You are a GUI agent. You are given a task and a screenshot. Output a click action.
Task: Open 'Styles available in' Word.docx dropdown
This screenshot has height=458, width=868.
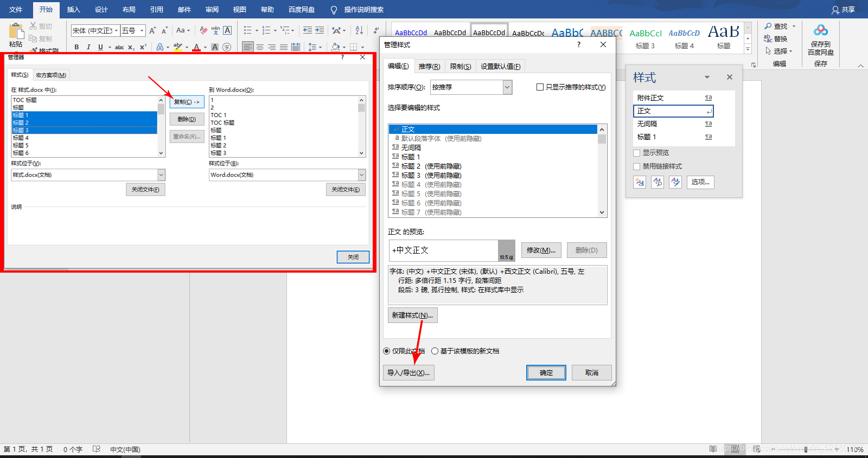(362, 175)
